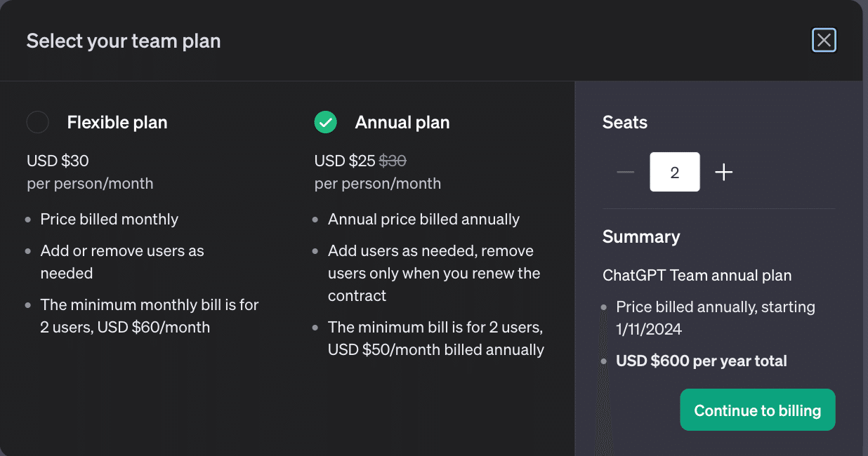Click the "Select your team plan" heading
The width and height of the screenshot is (868, 456).
[124, 41]
